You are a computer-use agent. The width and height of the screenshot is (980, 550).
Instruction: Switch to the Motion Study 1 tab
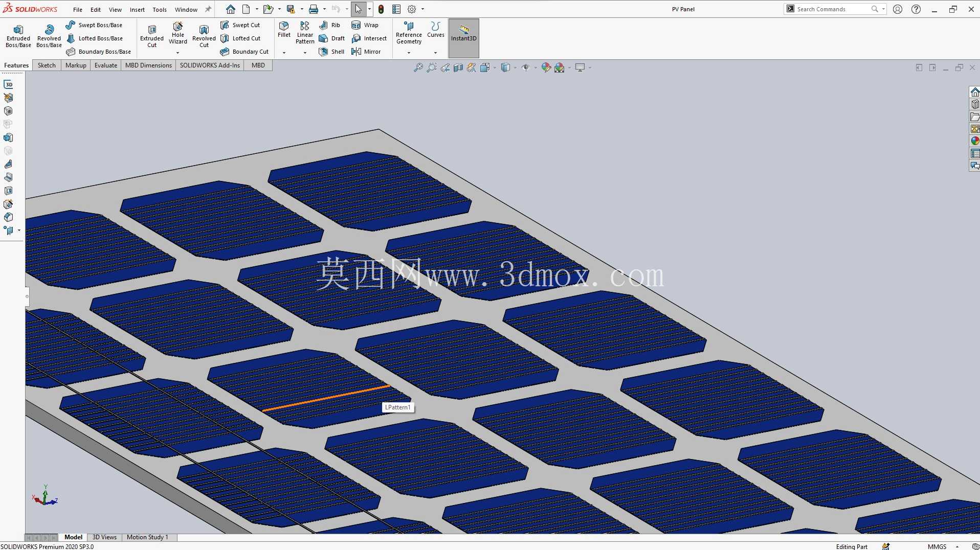pos(147,537)
